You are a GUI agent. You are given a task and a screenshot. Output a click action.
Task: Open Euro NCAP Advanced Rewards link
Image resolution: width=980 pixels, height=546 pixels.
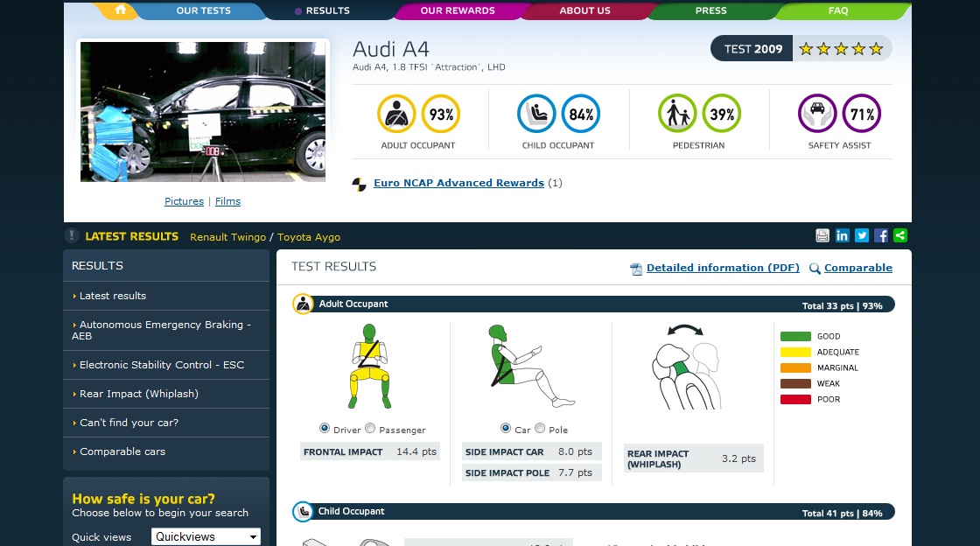pyautogui.click(x=458, y=183)
